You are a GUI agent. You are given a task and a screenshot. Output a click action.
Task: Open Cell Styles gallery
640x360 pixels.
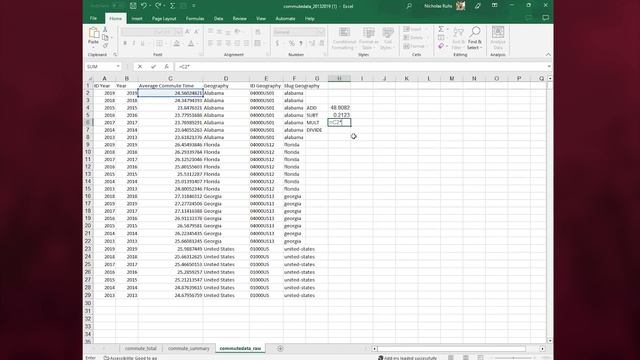(387, 39)
